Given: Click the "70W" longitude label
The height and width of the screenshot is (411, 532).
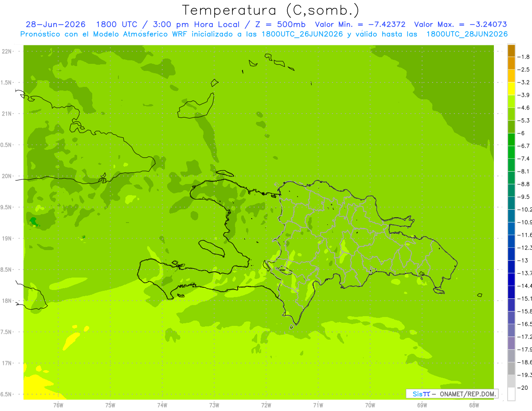Looking at the screenshot, I should (x=370, y=405).
